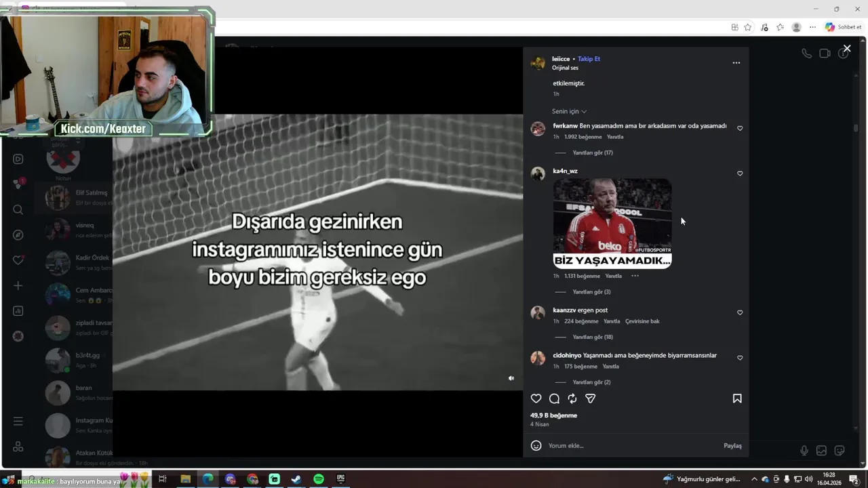
Task: Reply to fwrkanw's comment via Yanıtla
Action: [x=615, y=137]
